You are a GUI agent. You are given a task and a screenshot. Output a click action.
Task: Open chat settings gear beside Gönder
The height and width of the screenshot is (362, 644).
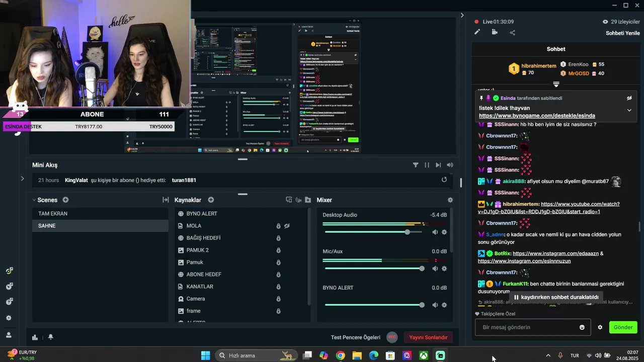(x=600, y=327)
